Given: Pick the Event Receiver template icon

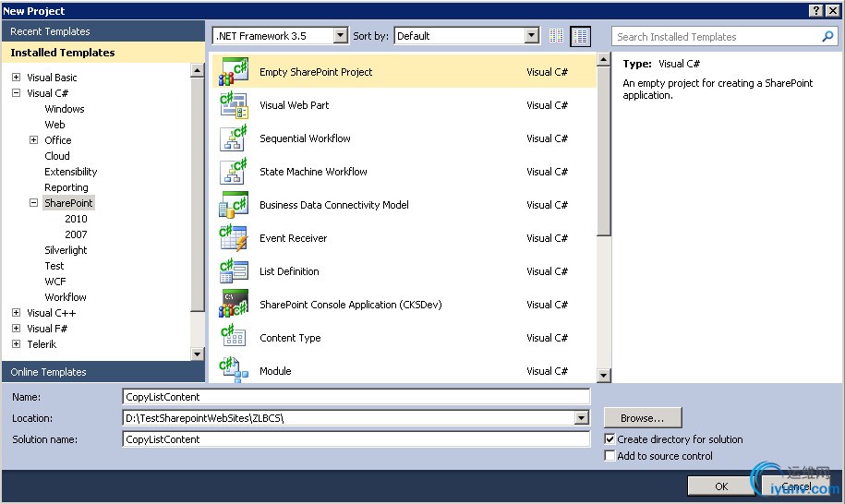Looking at the screenshot, I should [x=234, y=238].
